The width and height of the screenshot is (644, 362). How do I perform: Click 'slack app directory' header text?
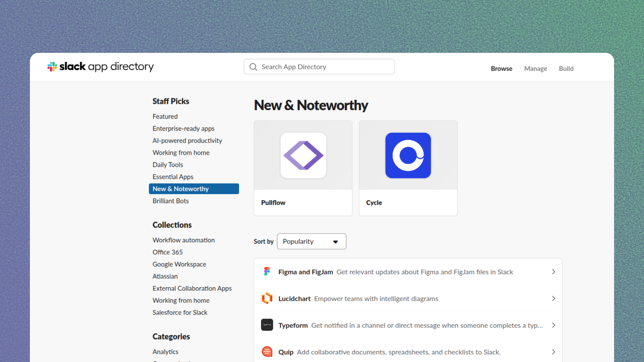(106, 67)
